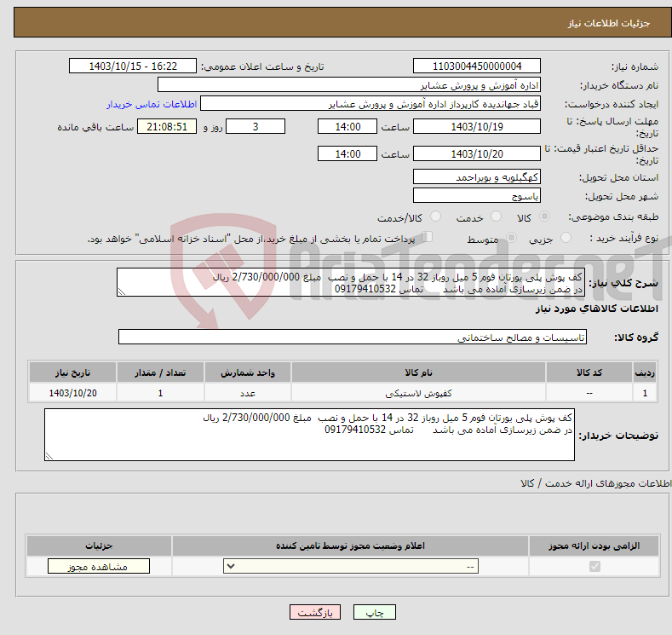Click the resize grip of توضیحات خریدار textarea
Viewport: 672px width, 635px height.
(x=49, y=457)
